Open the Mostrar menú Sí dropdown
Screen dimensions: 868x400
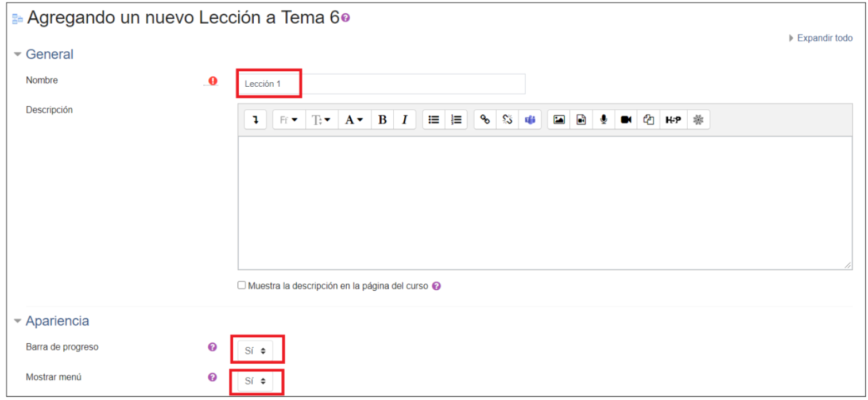[x=255, y=381]
